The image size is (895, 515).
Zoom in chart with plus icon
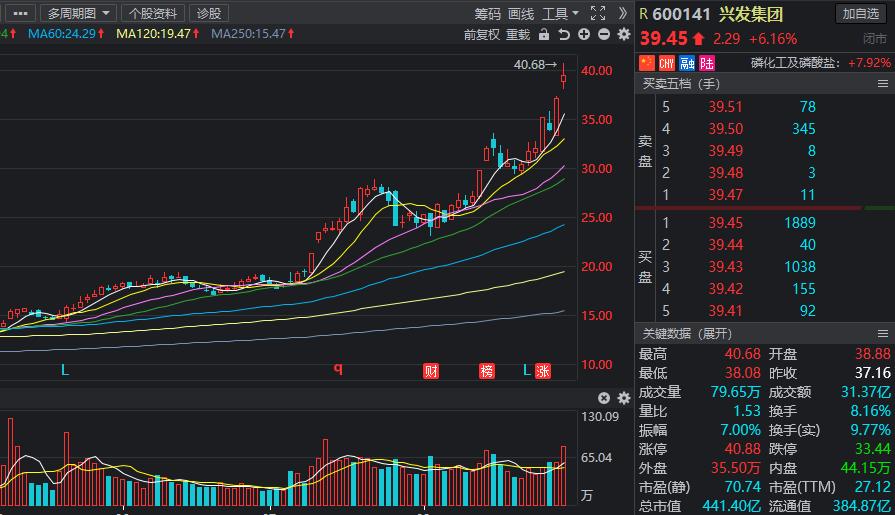pyautogui.click(x=585, y=34)
